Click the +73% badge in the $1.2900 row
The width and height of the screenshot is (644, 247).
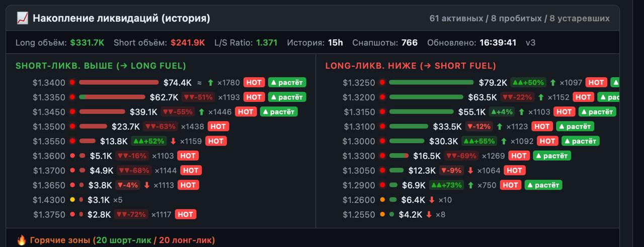click(x=447, y=185)
